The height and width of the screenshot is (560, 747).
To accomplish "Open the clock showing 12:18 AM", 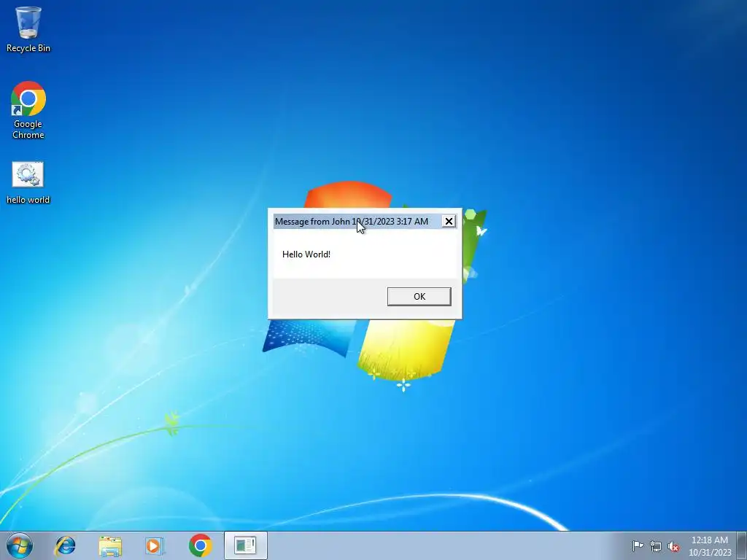I will tap(710, 546).
